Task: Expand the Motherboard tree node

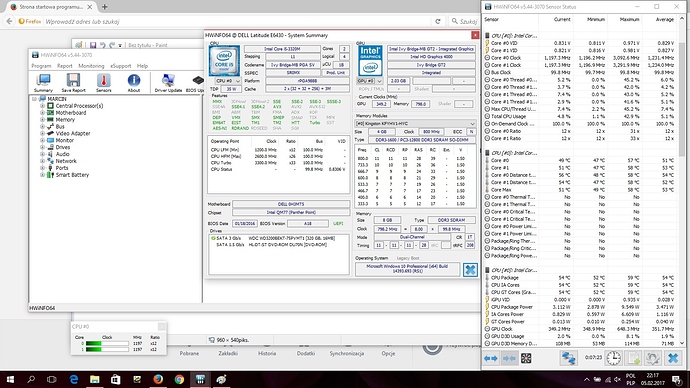Action: [x=43, y=113]
